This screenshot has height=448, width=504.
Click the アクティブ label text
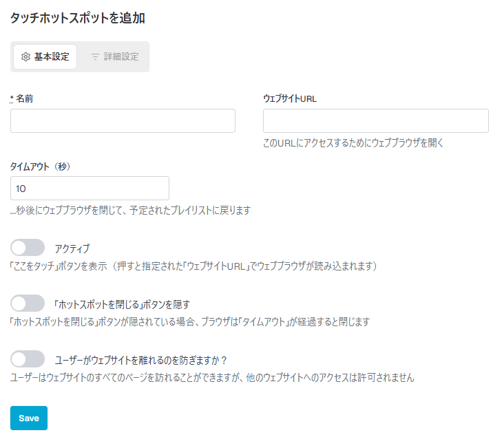(x=72, y=248)
